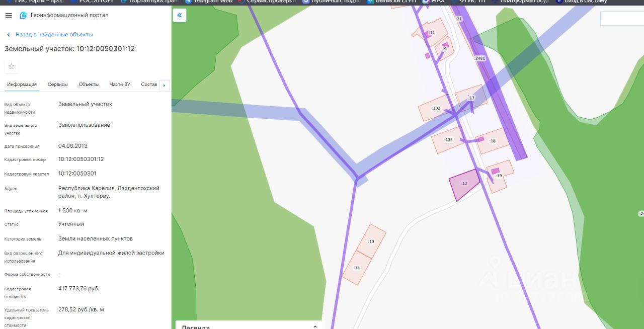Click the value Земли населенных пунктов
The image size is (644, 329).
96,238
